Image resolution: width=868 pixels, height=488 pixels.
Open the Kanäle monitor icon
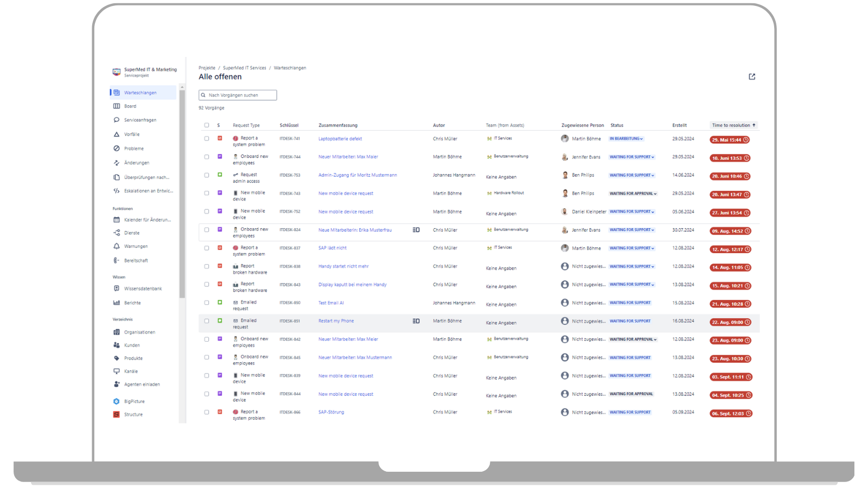pyautogui.click(x=116, y=371)
